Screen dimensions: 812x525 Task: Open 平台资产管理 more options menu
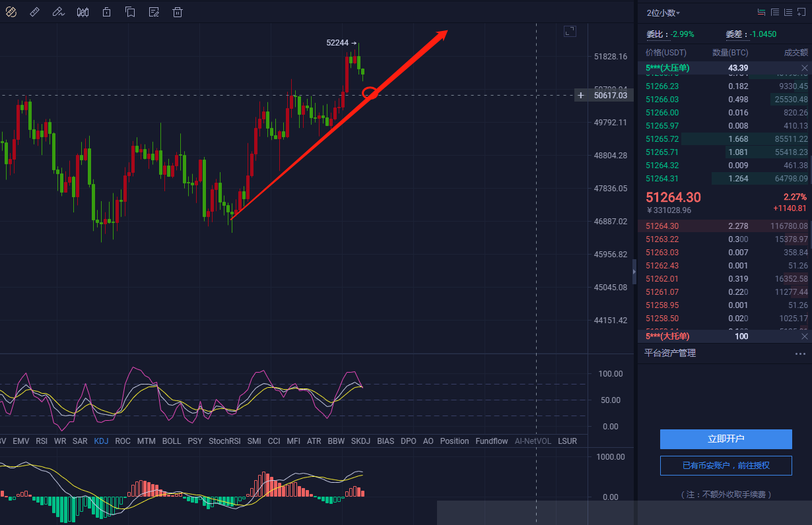pos(800,354)
